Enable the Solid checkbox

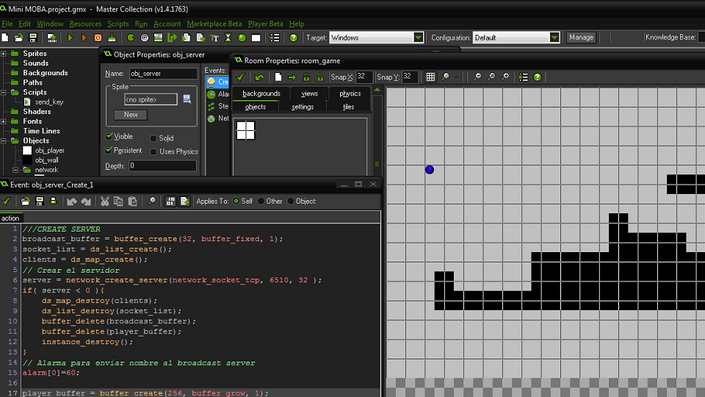(x=153, y=138)
